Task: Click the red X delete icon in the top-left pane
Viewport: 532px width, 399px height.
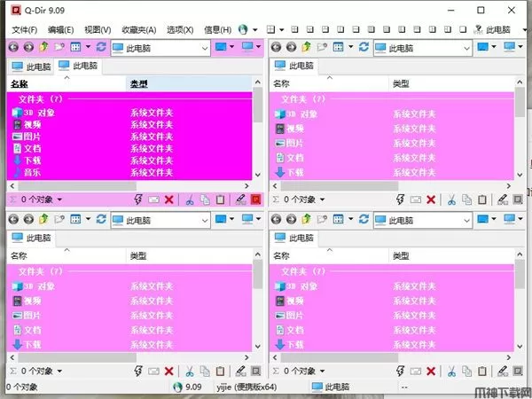Action: (x=169, y=199)
